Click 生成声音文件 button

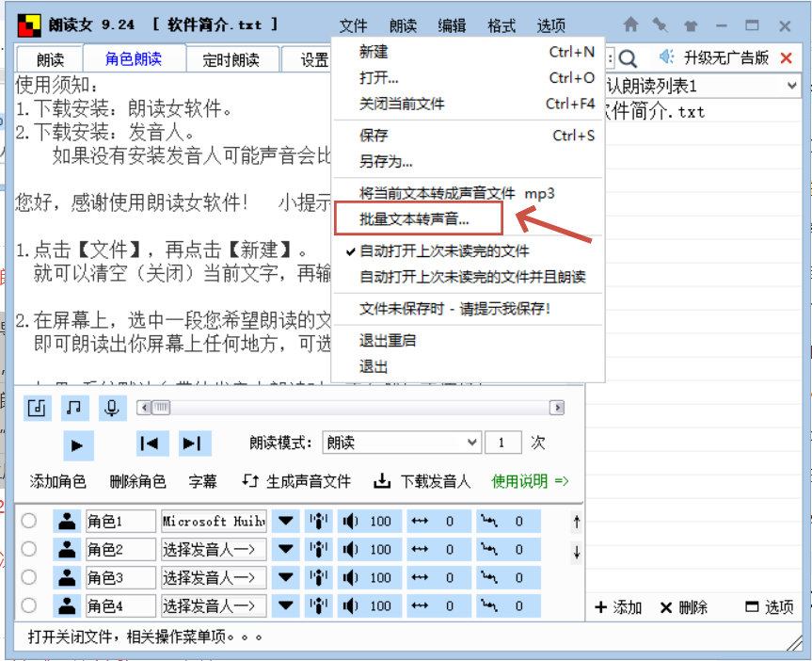pyautogui.click(x=296, y=481)
